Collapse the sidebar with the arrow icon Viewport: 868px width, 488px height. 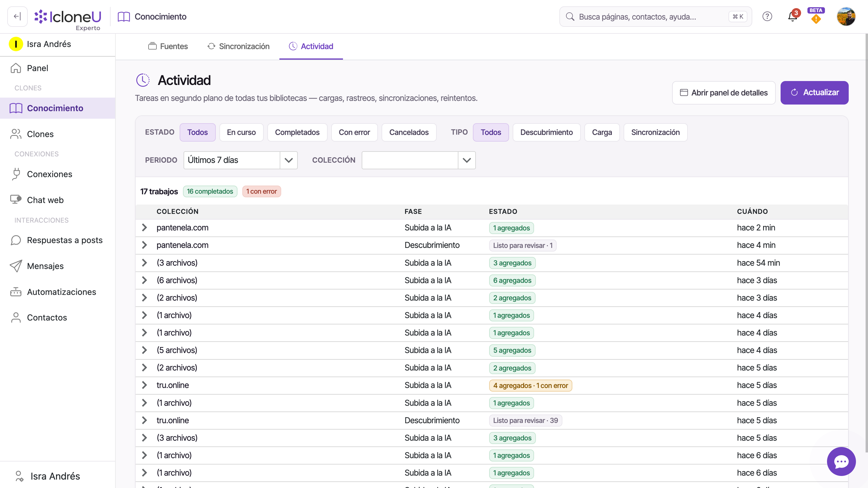[x=17, y=17]
